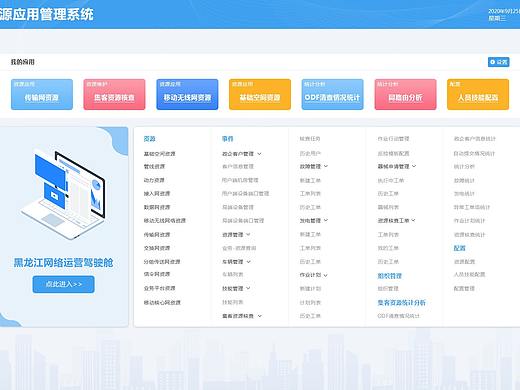Open the 我的工单 entry
This screenshot has width=520, height=390.
click(x=388, y=248)
